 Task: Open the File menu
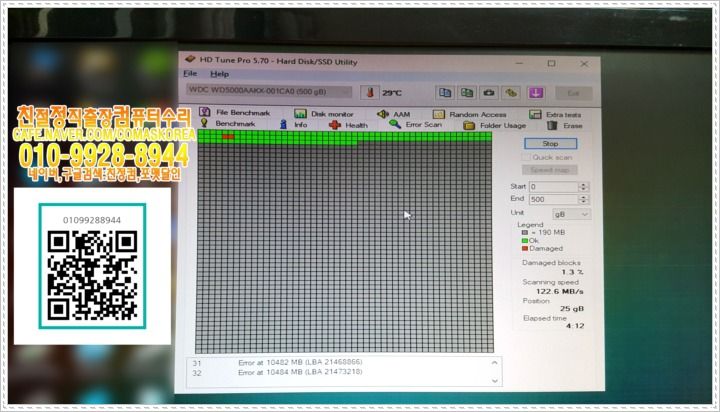[x=190, y=73]
